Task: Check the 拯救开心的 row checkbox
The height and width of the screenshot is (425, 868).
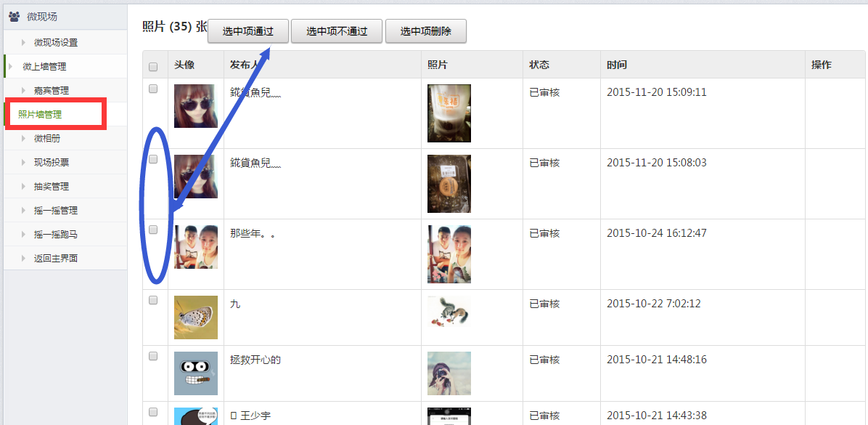Action: pyautogui.click(x=153, y=356)
